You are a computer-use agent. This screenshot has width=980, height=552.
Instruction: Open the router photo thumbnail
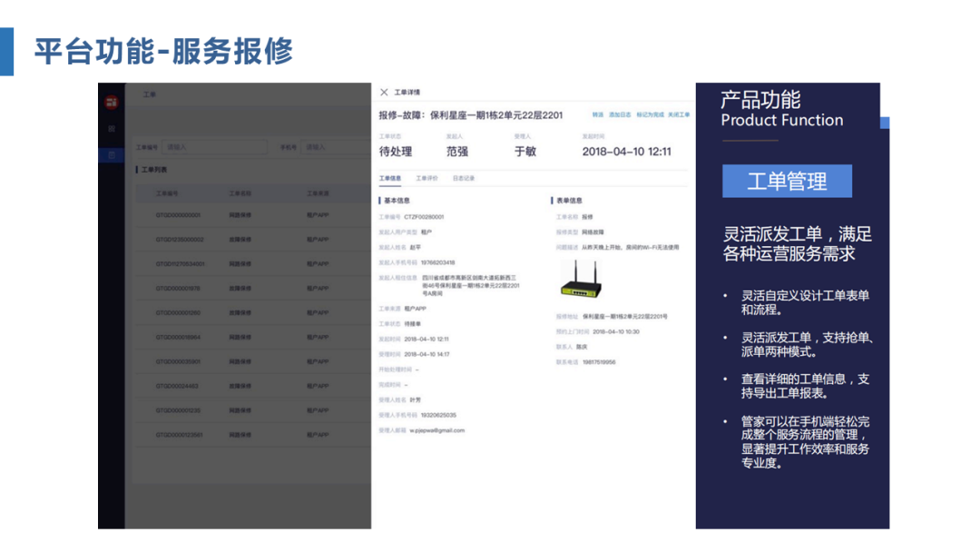581,280
